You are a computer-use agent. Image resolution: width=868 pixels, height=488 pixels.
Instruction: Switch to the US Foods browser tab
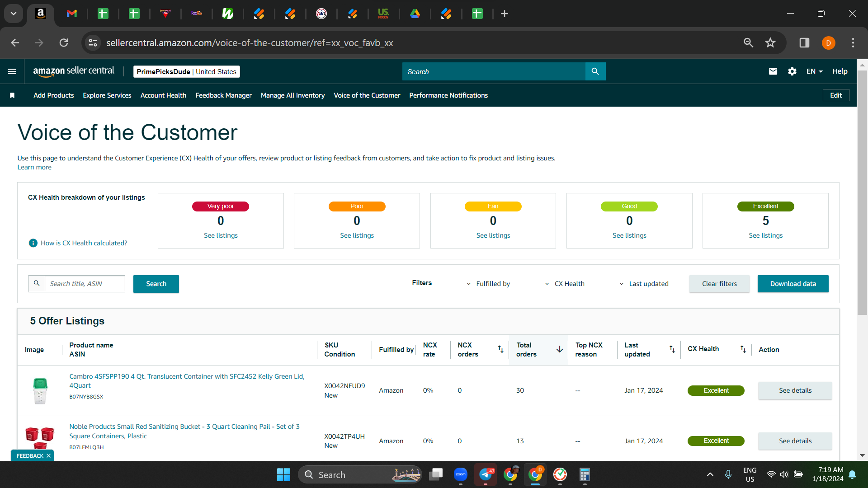(383, 14)
